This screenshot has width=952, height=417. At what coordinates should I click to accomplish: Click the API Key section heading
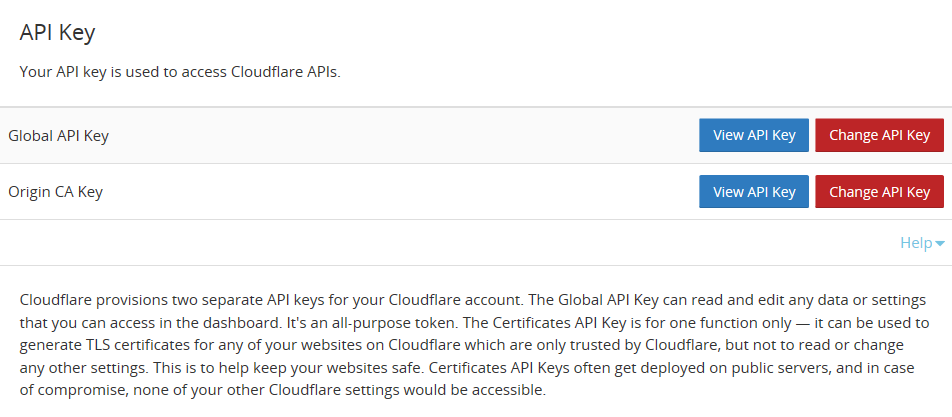click(57, 33)
